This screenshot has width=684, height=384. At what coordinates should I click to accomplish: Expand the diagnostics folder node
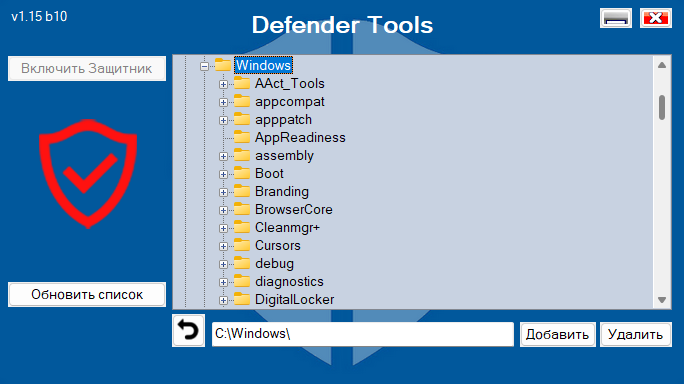(x=223, y=282)
